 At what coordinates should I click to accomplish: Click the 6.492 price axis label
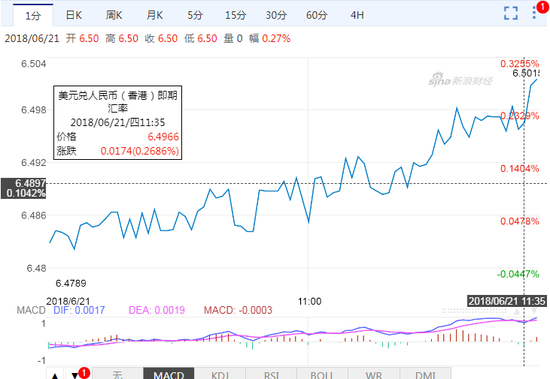[34, 162]
